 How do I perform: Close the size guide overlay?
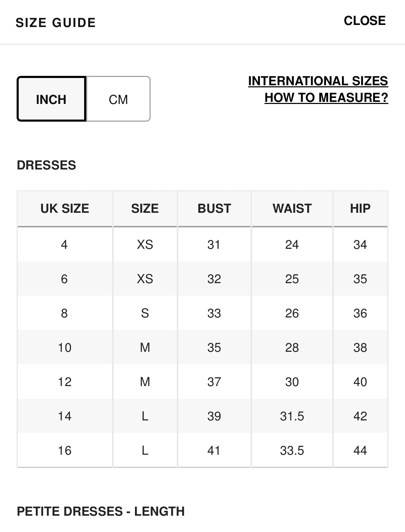point(364,21)
